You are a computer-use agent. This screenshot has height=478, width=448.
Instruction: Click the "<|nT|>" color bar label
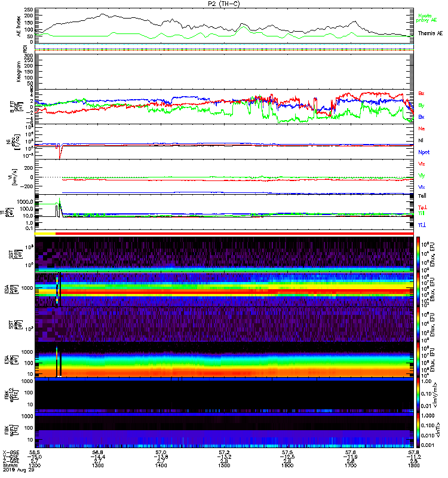(438, 430)
